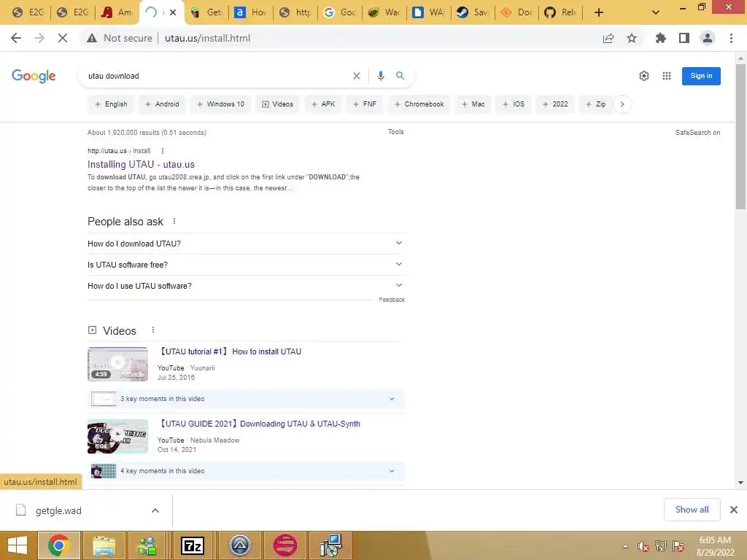This screenshot has width=747, height=560.
Task: Expand 3 key moments in this video
Action: coord(247,399)
